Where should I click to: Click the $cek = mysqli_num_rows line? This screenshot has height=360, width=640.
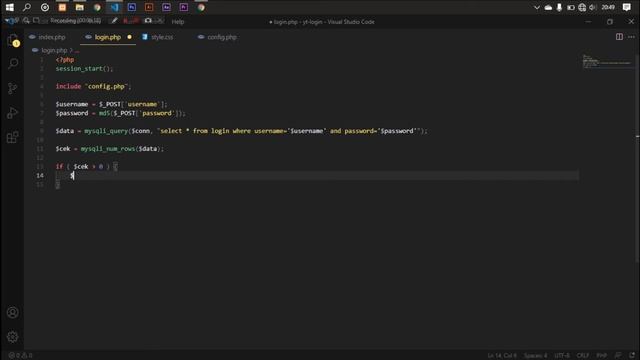109,149
